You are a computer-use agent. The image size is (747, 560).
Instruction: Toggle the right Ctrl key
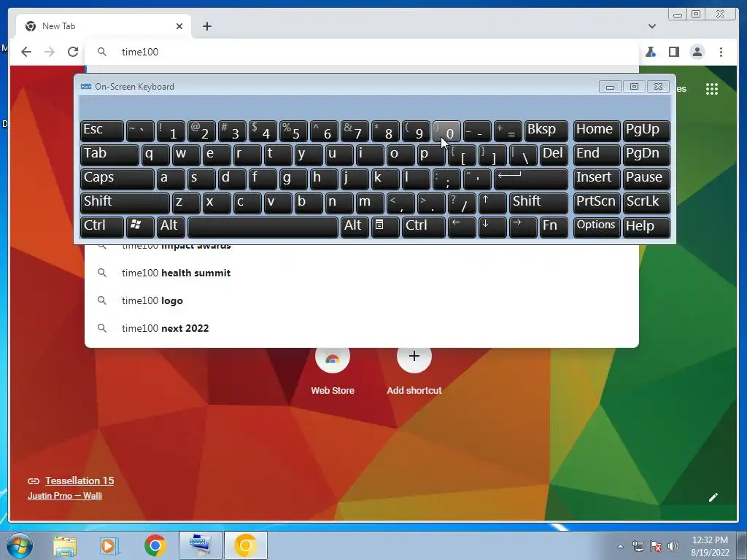click(424, 227)
